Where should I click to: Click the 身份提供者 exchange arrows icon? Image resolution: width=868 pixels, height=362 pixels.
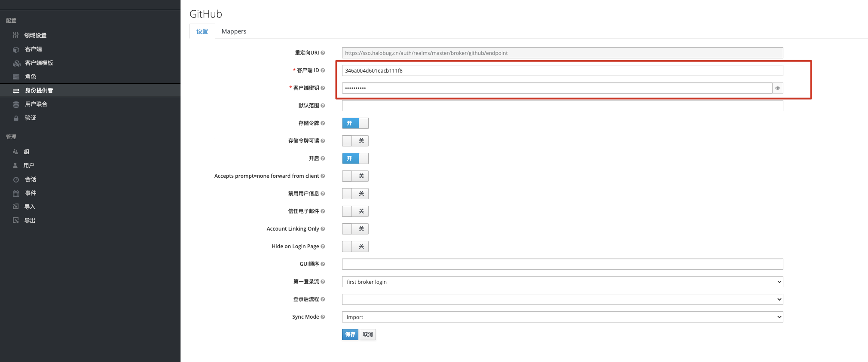pos(16,91)
